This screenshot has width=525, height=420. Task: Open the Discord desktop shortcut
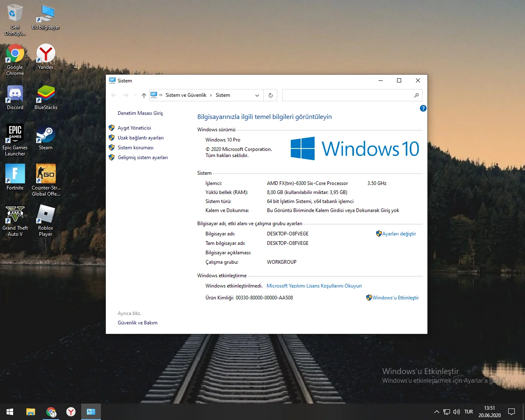point(15,97)
